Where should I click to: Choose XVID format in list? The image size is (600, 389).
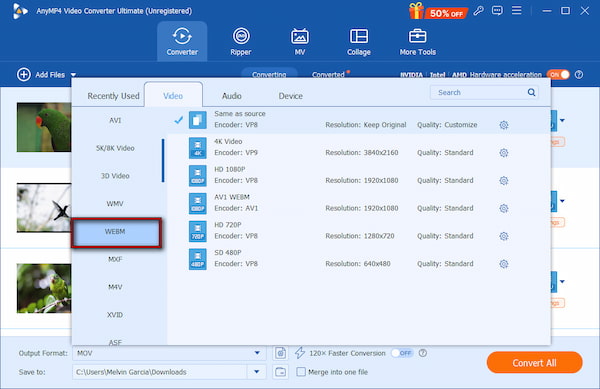[115, 315]
